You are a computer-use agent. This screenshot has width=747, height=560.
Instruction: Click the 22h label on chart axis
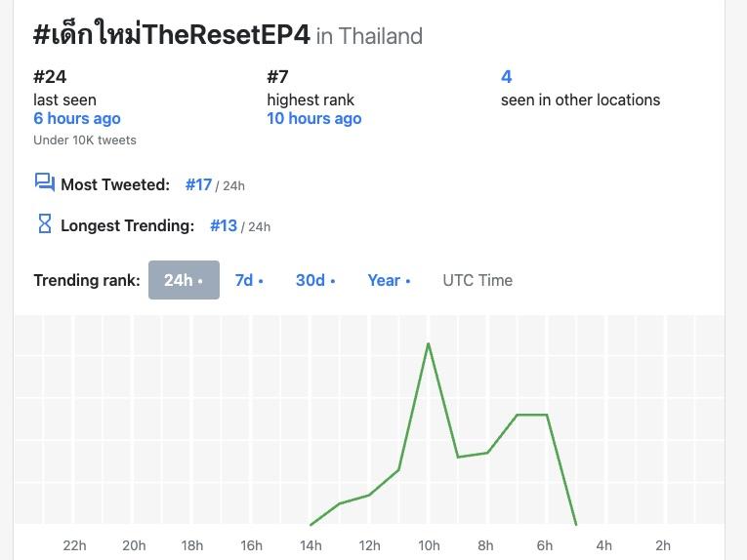74,545
